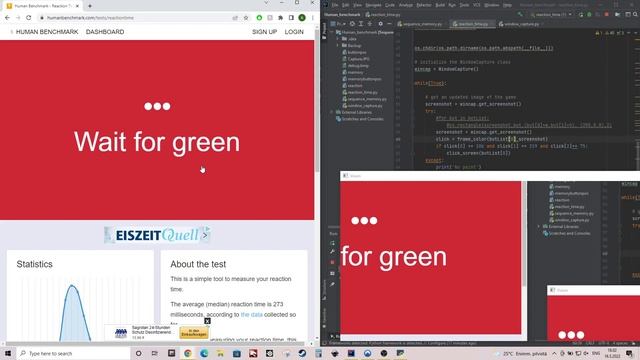640x360 pixels.
Task: Open the DASHBOARD link
Action: pos(105,32)
